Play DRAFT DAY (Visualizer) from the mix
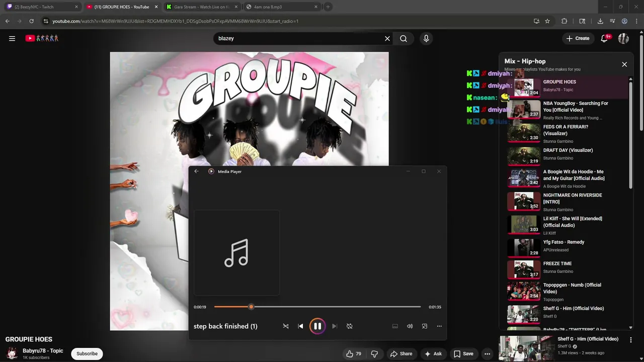644x362 pixels. point(568,156)
